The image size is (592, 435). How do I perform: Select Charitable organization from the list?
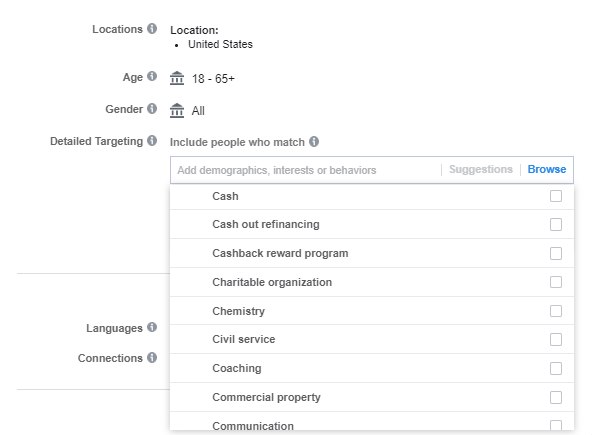(372, 282)
